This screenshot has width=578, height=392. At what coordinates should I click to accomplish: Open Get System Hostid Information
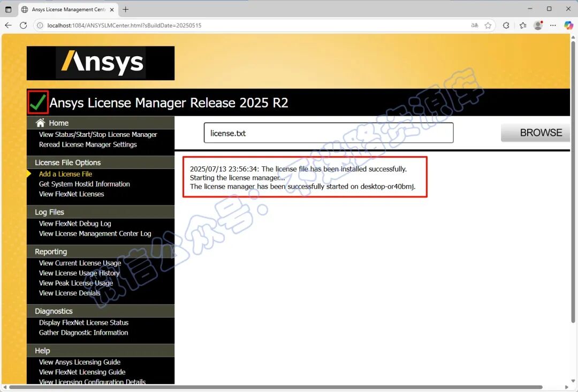pos(85,184)
